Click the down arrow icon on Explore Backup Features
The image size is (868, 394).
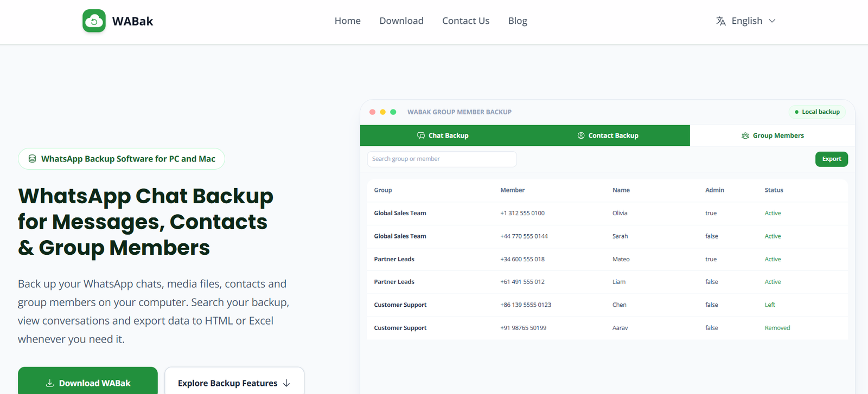pyautogui.click(x=286, y=383)
